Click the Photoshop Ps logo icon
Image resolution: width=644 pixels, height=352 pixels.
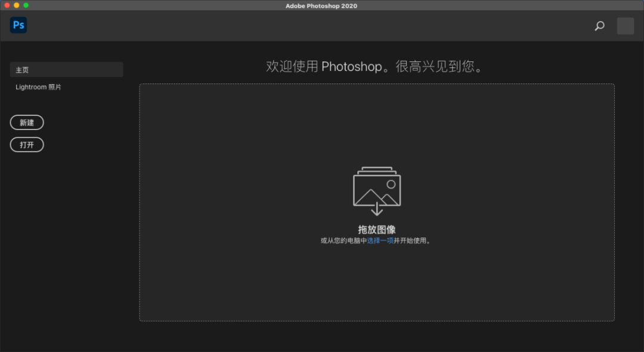click(x=18, y=25)
